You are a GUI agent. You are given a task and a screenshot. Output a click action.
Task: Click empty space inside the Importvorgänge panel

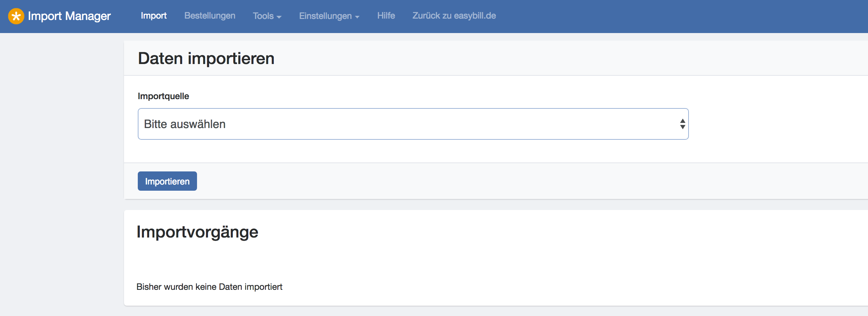551,258
